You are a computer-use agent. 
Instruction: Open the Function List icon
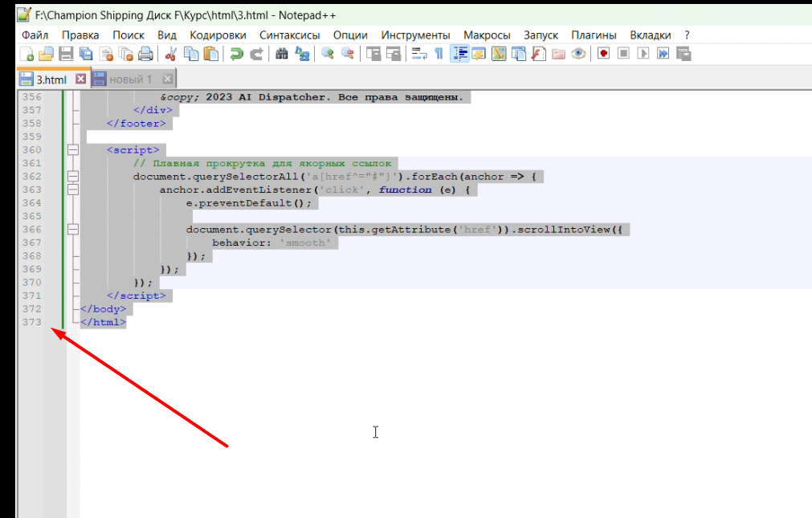point(539,54)
